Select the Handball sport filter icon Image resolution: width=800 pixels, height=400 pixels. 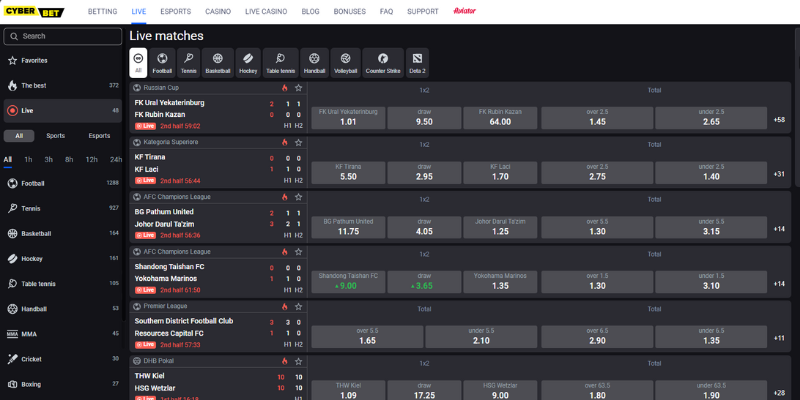pyautogui.click(x=314, y=63)
